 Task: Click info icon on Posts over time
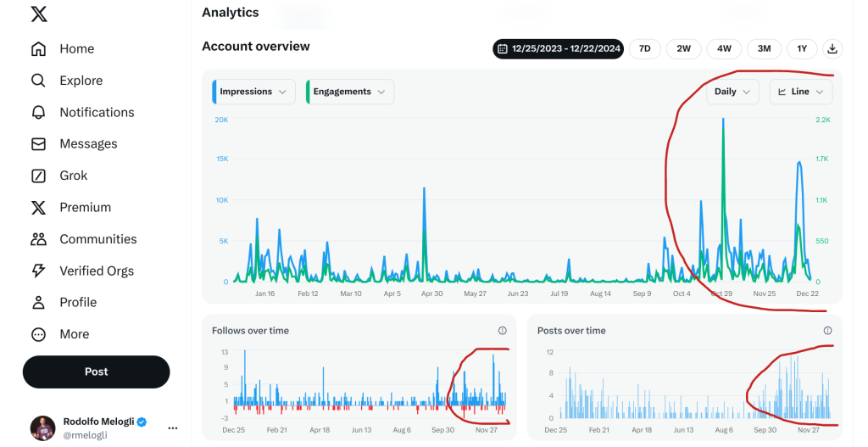click(x=827, y=331)
